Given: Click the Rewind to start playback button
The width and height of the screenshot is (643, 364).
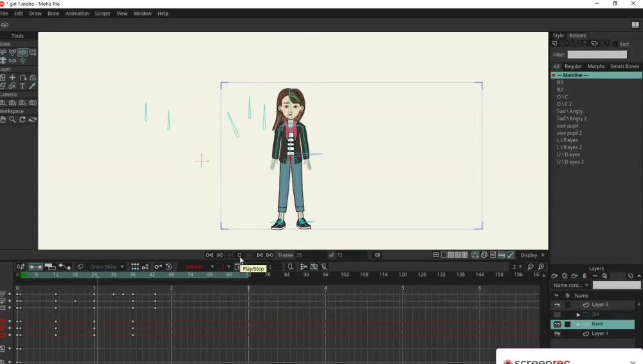Looking at the screenshot, I should click(209, 255).
